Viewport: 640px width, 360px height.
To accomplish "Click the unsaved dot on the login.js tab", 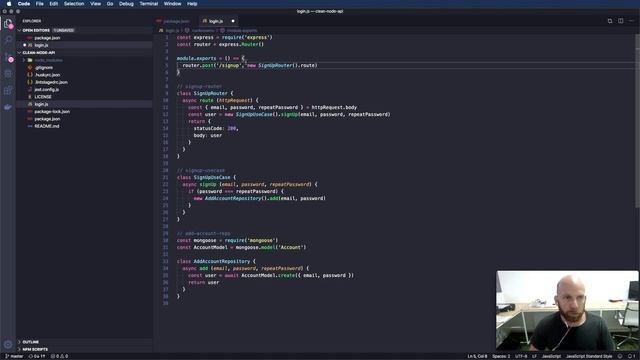I will (x=233, y=21).
